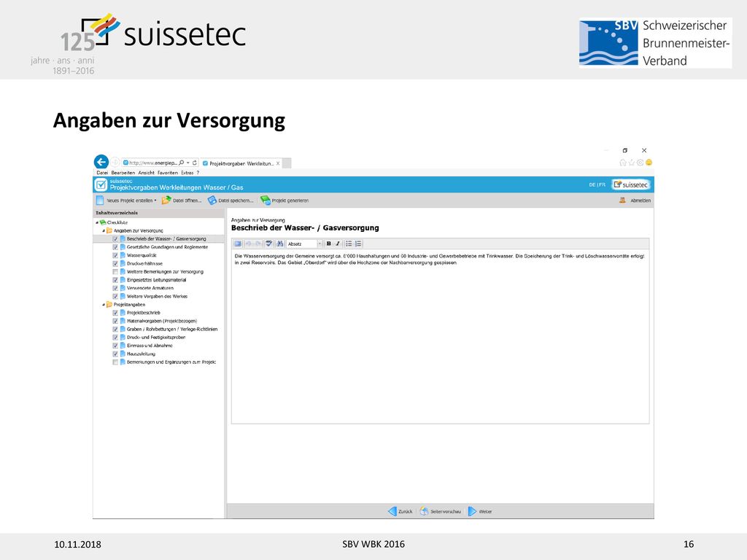Viewport: 747px width, 560px height.
Task: Click inside the description text editor area
Action: click(440, 337)
